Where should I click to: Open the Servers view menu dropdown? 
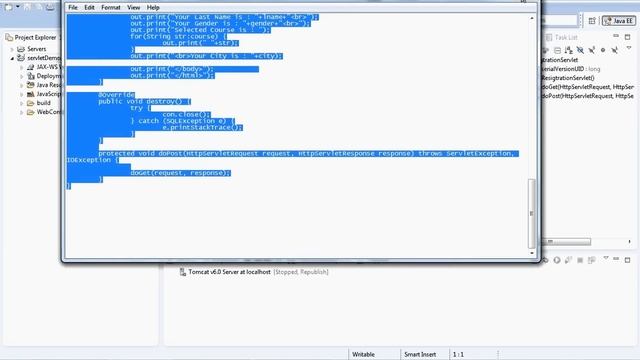(606, 258)
